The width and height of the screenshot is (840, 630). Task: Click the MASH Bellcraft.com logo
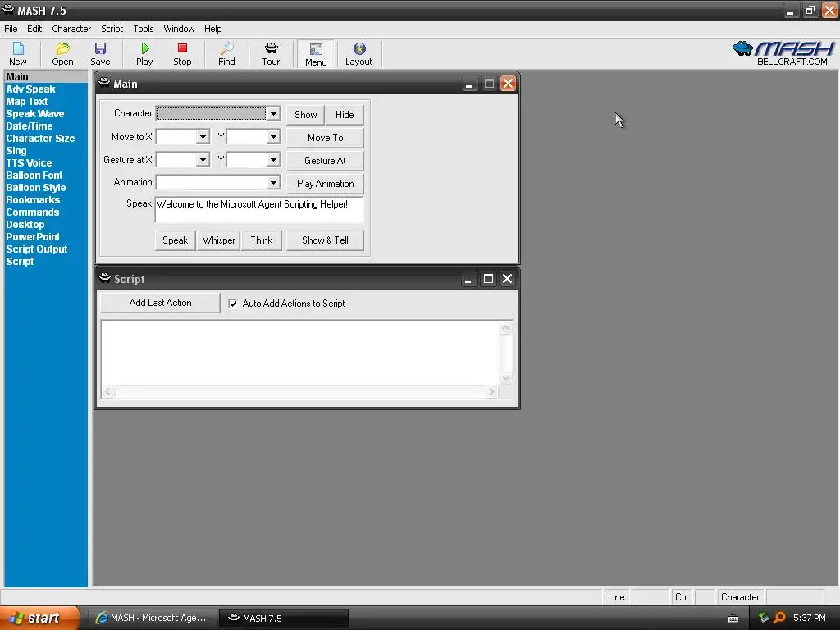click(783, 53)
